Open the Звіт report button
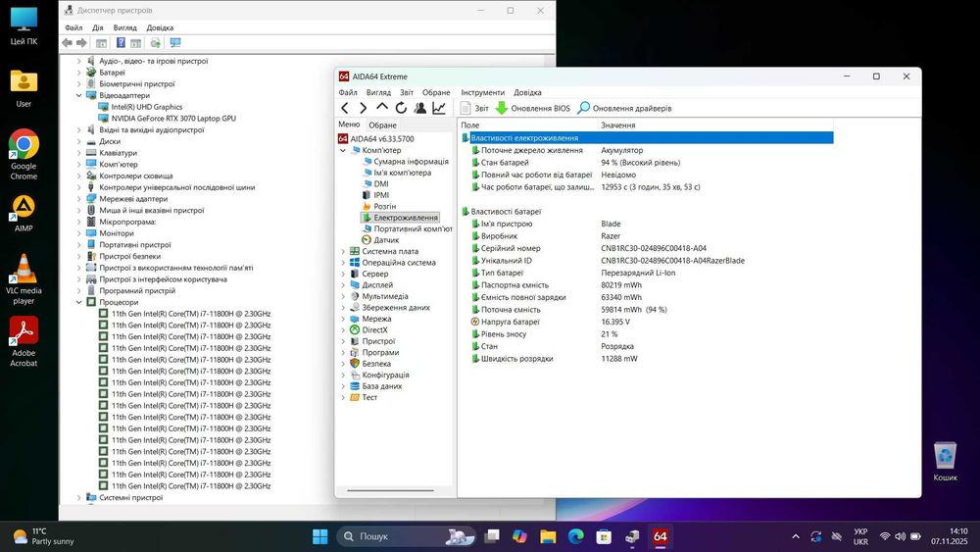Image resolution: width=980 pixels, height=552 pixels. click(x=474, y=108)
